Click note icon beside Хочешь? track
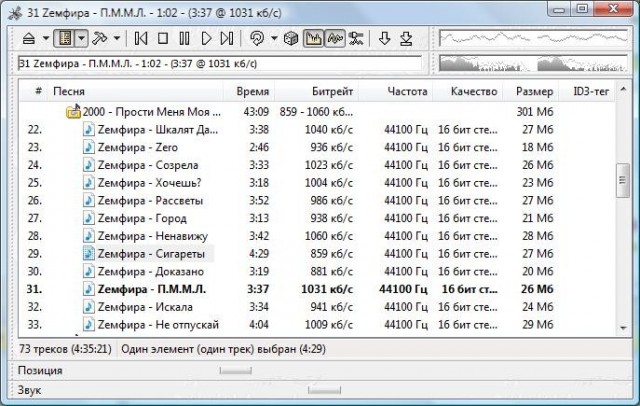This screenshot has height=406, width=640. pos(89,183)
